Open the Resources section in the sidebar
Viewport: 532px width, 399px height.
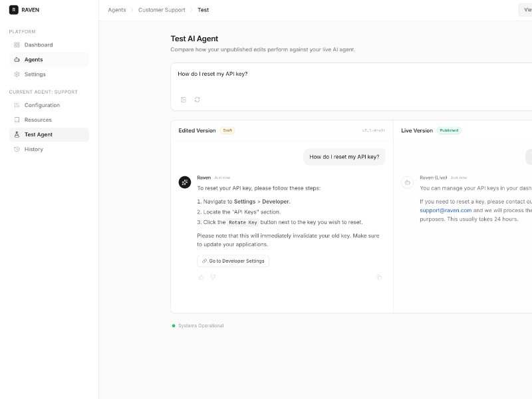(x=37, y=120)
